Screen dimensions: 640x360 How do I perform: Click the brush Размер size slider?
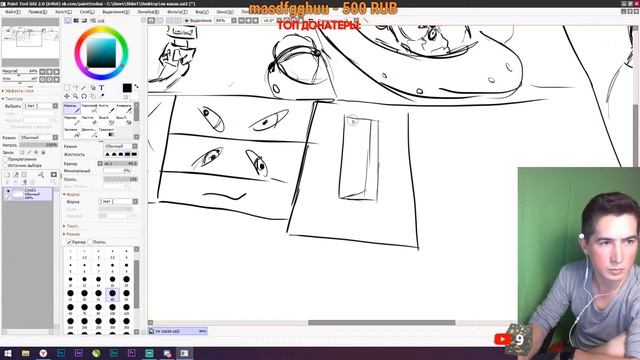coord(120,164)
